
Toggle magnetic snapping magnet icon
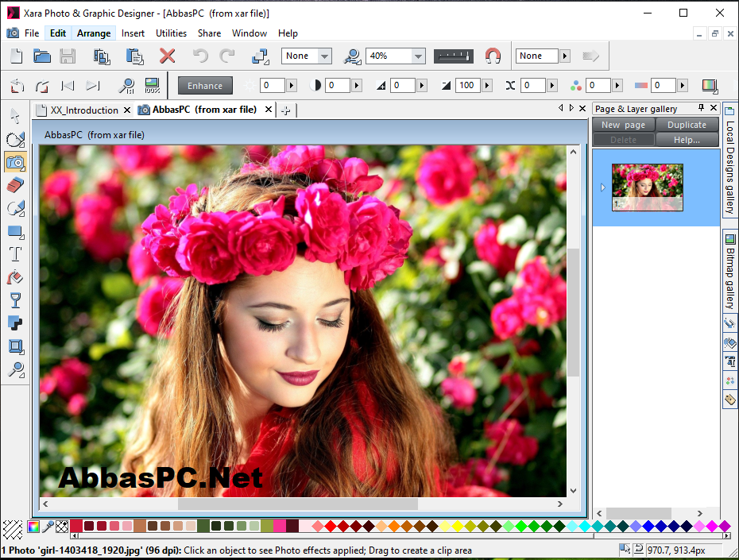coord(493,56)
